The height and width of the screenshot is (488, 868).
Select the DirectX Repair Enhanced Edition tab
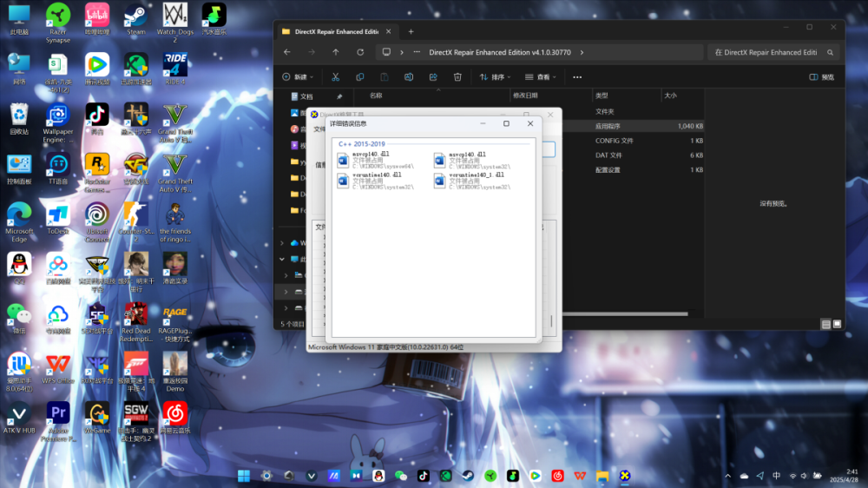point(336,31)
